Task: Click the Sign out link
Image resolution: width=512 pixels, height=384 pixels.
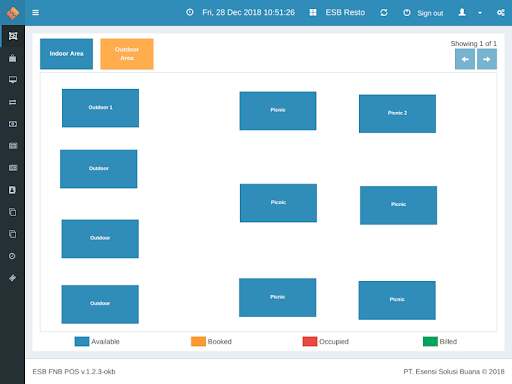Action: coord(430,13)
